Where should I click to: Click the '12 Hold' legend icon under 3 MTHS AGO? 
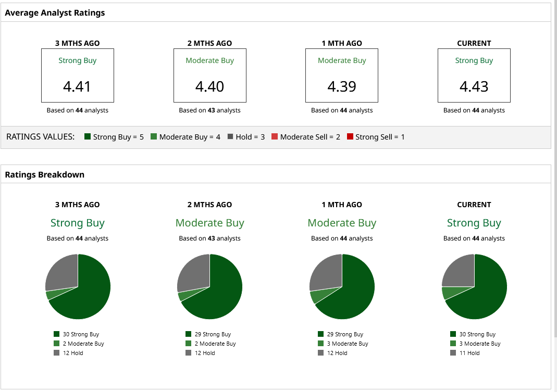(56, 352)
